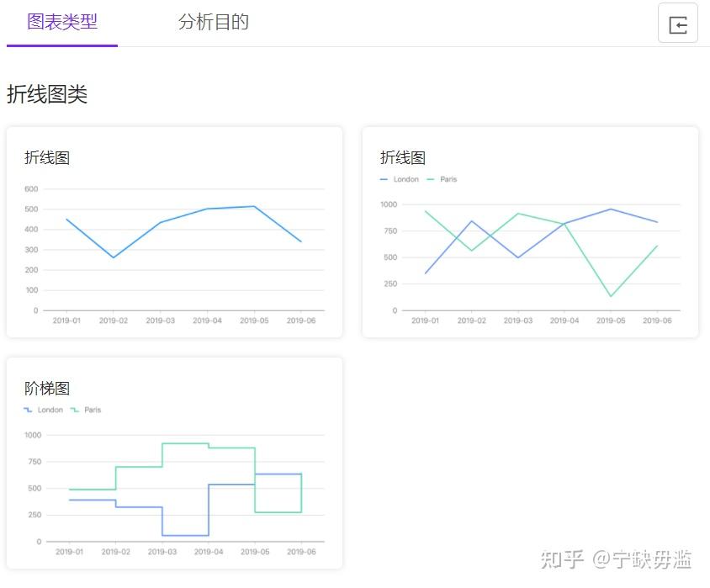
Task: Toggle Paris legend in 折线图 card
Action: (x=442, y=179)
